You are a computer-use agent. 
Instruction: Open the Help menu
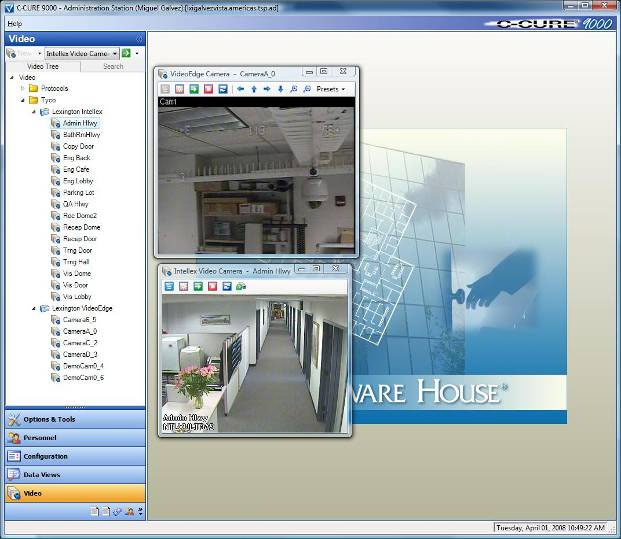pyautogui.click(x=15, y=24)
